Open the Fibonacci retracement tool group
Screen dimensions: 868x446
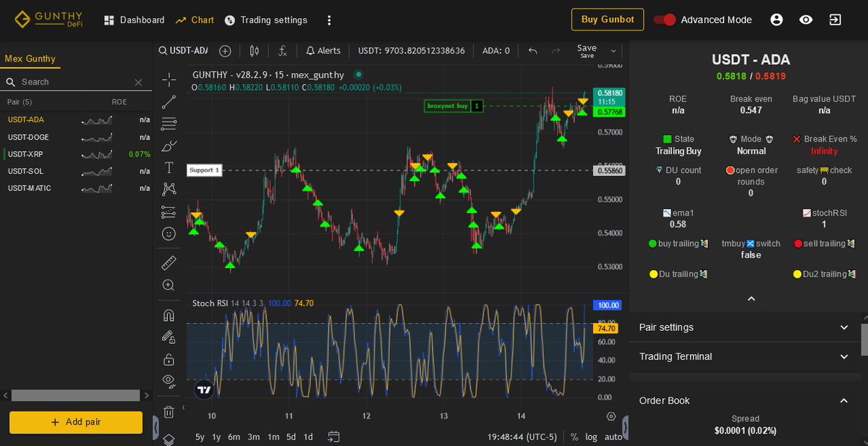coord(169,123)
